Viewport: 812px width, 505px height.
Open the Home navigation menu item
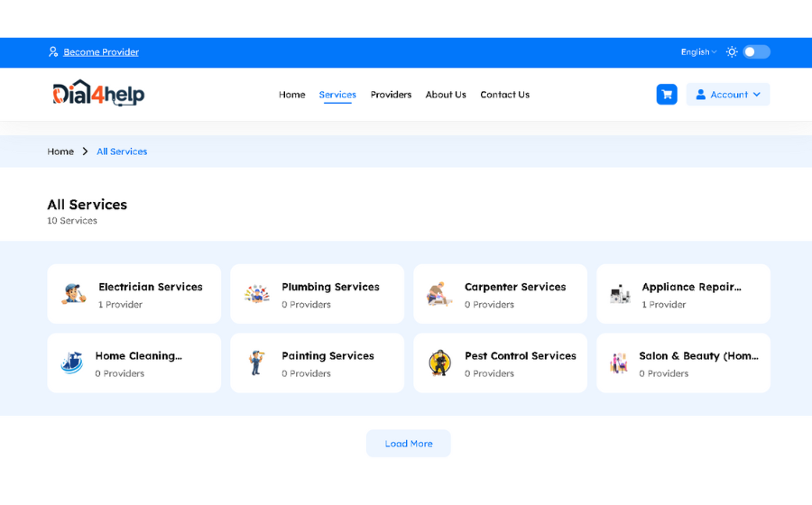coord(291,95)
